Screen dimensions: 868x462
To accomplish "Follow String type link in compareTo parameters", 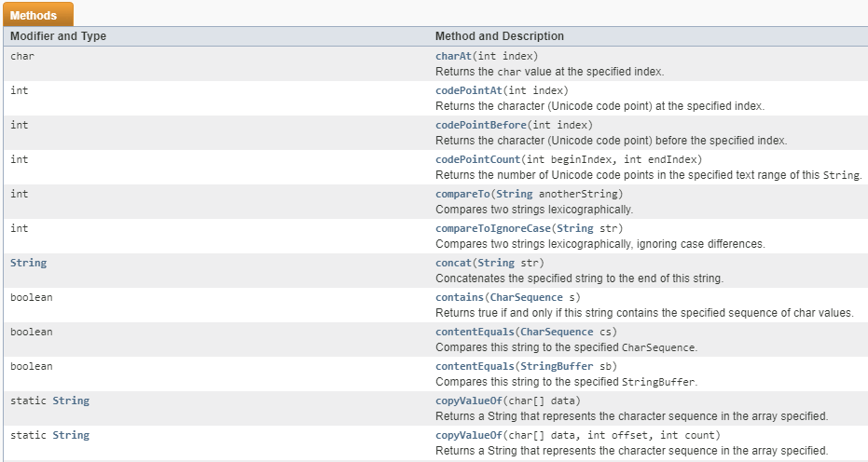I will pyautogui.click(x=515, y=194).
